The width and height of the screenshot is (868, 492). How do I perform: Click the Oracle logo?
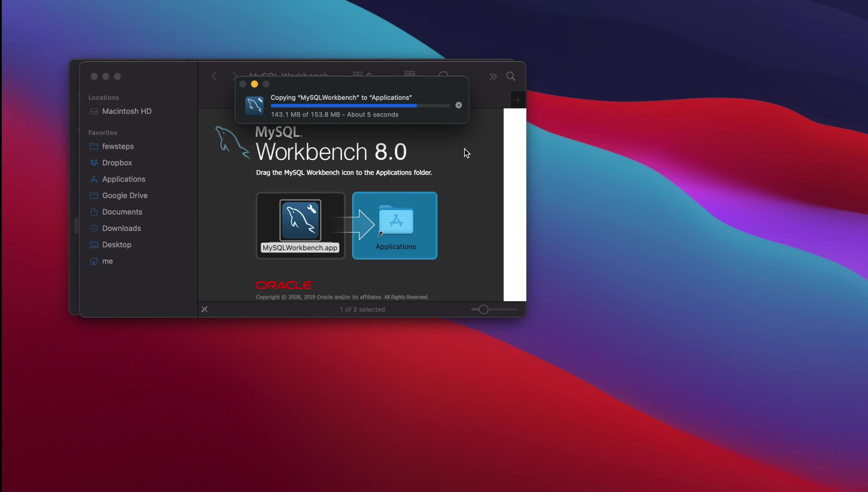coord(284,285)
